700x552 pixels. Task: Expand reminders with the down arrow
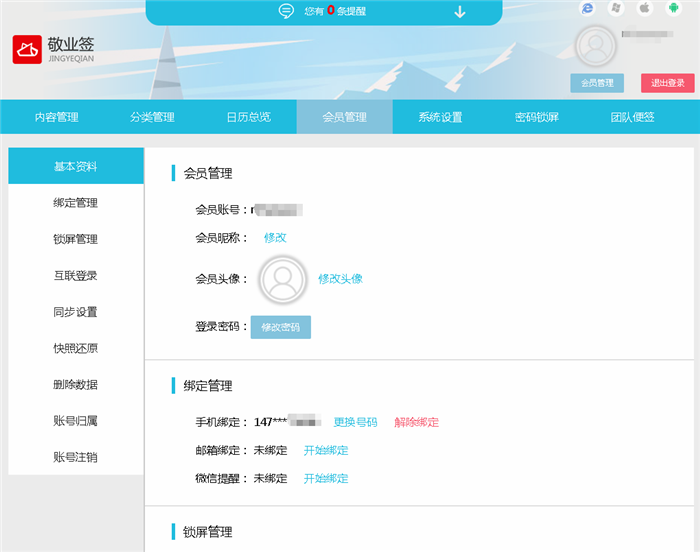point(460,12)
